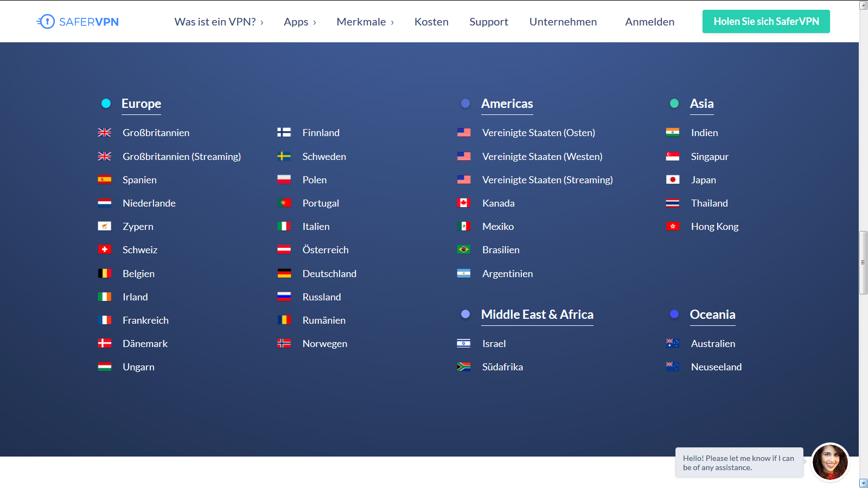Select the Polen server entry
This screenshot has height=488, width=868.
click(315, 179)
